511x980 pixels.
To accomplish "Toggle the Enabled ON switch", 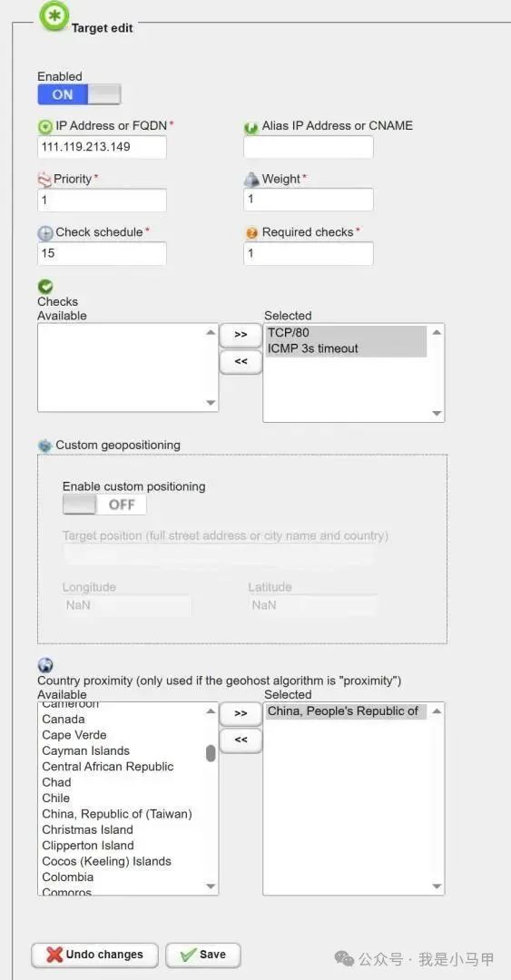I will (x=79, y=94).
